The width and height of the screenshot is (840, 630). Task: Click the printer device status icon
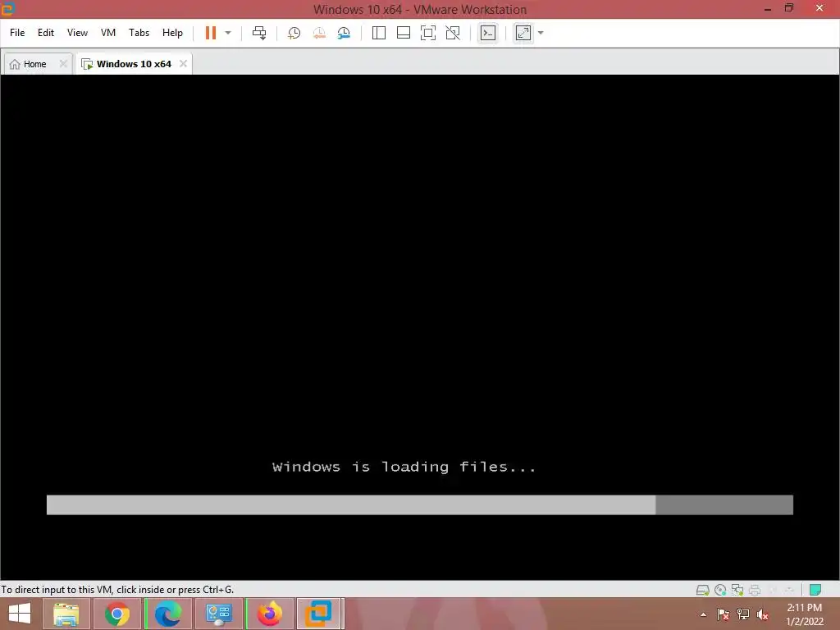[755, 590]
